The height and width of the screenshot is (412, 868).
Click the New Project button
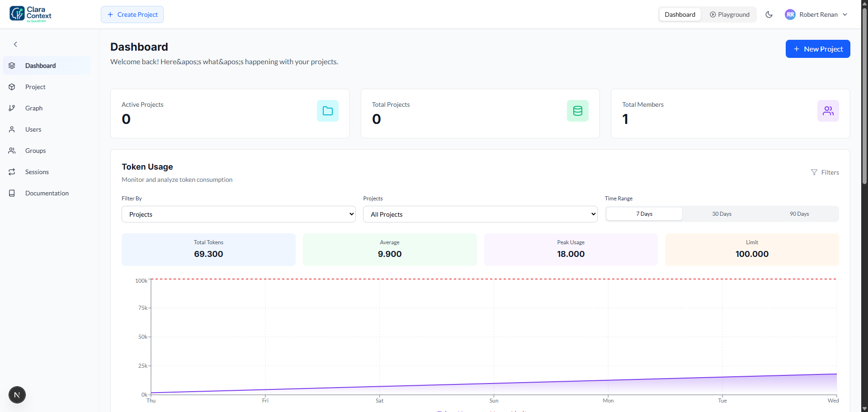click(818, 48)
